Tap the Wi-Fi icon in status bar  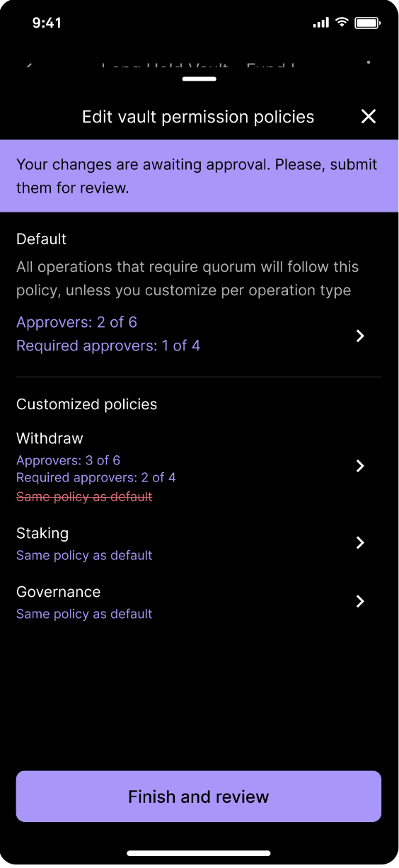click(342, 23)
